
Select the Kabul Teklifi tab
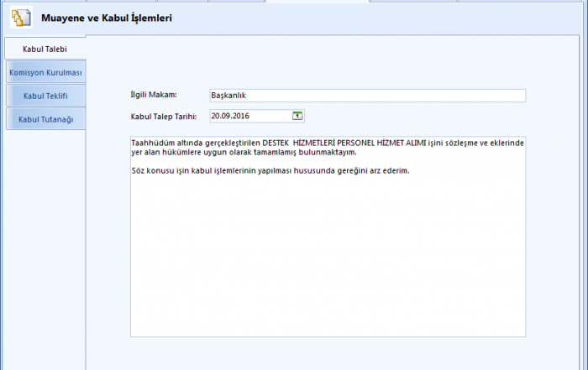click(45, 96)
